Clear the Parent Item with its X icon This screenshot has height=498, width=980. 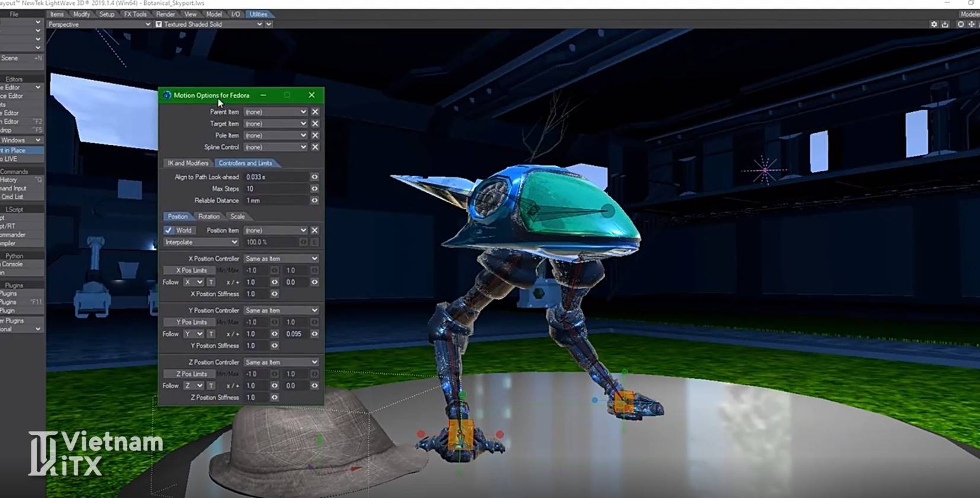click(x=315, y=111)
